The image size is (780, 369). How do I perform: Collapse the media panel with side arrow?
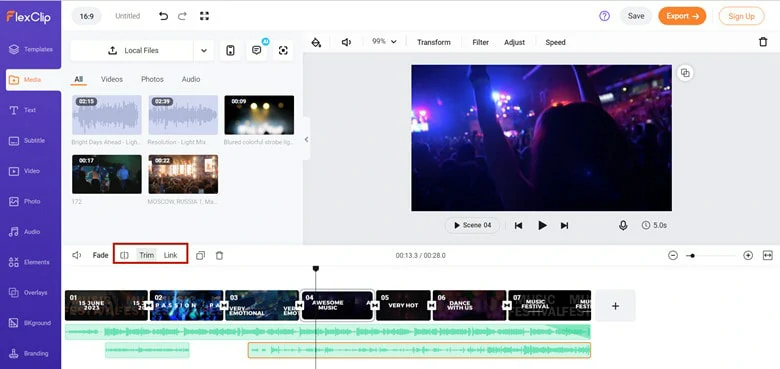306,139
